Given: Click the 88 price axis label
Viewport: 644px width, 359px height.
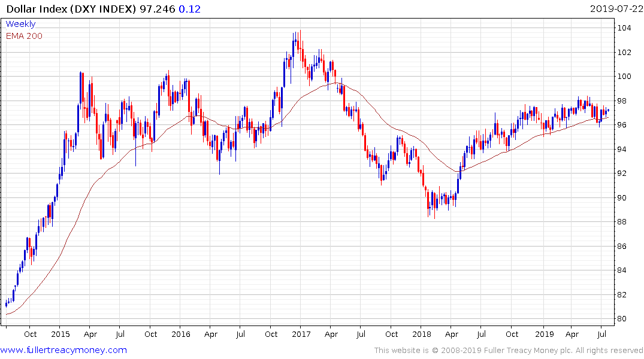Looking at the screenshot, I should (x=622, y=221).
